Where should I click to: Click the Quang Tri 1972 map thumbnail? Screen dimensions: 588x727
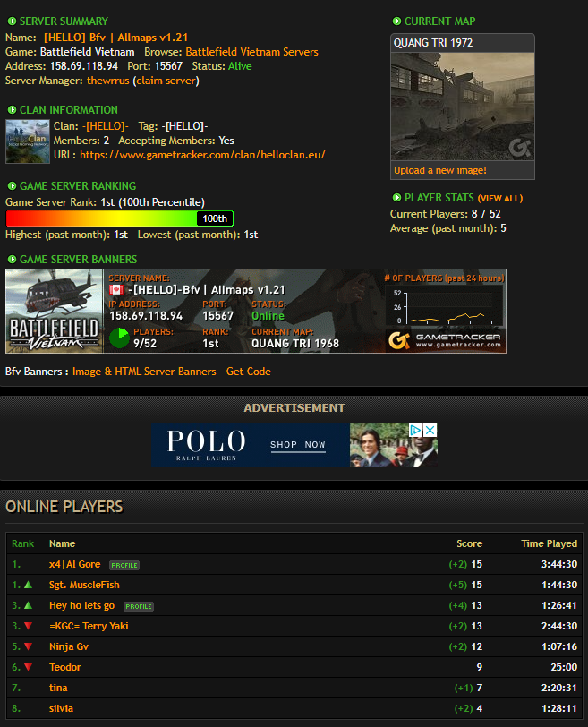tap(462, 106)
